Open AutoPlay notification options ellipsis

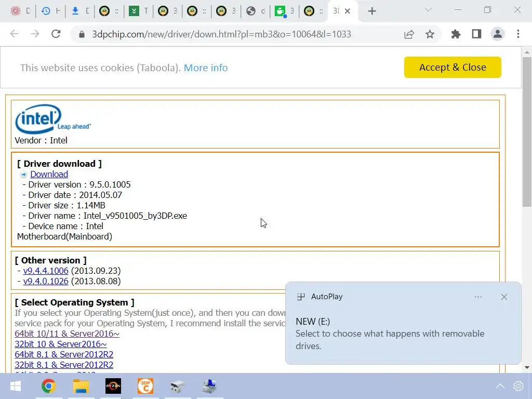478,297
